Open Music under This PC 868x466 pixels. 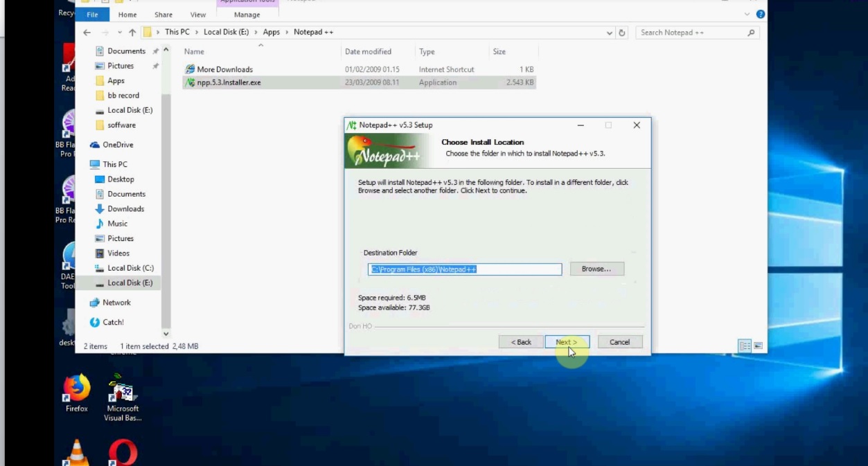(x=117, y=224)
